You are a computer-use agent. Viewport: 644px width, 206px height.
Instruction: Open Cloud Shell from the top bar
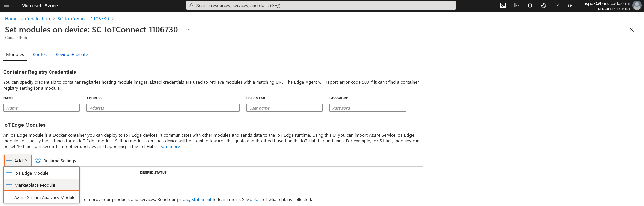click(x=503, y=5)
